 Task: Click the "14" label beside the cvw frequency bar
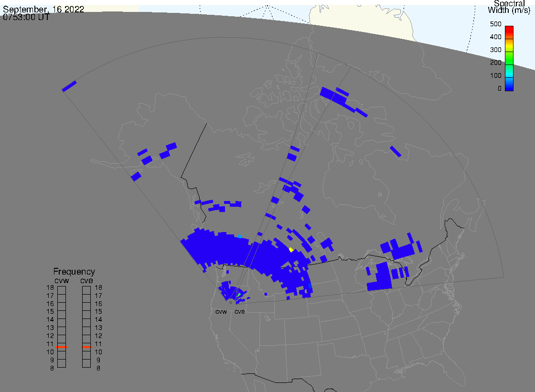coord(50,320)
